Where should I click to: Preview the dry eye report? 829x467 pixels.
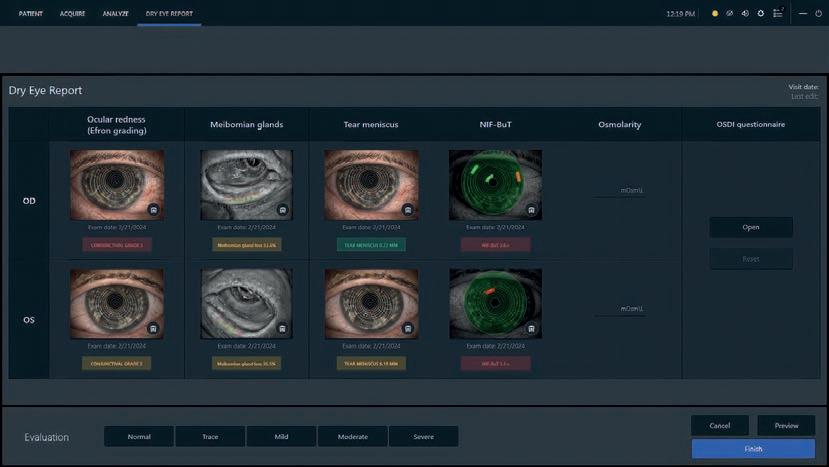786,425
